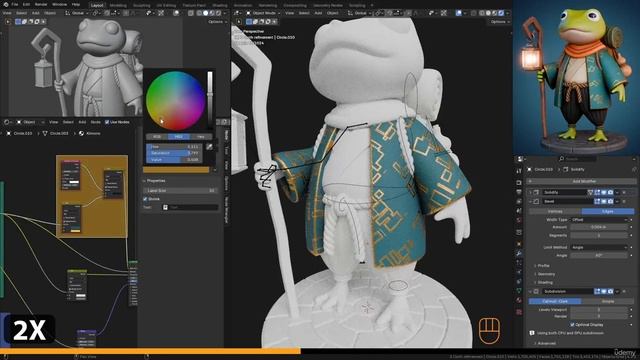Screen dimensions: 640x360
Task: Select the Vertices affect option in Bevel
Action: pyautogui.click(x=555, y=211)
